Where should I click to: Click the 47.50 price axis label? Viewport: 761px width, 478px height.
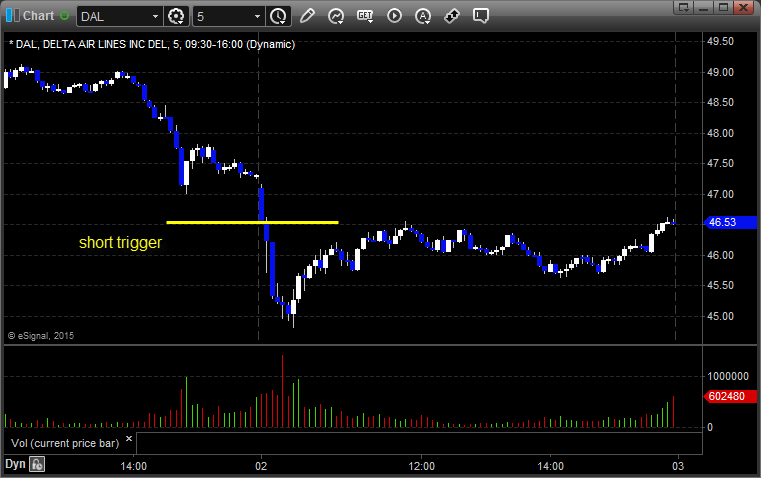(x=720, y=164)
